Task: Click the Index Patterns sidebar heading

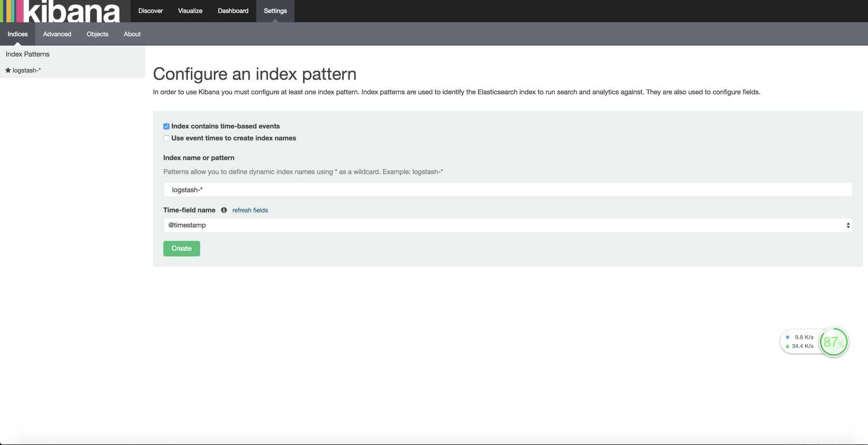Action: (x=27, y=54)
